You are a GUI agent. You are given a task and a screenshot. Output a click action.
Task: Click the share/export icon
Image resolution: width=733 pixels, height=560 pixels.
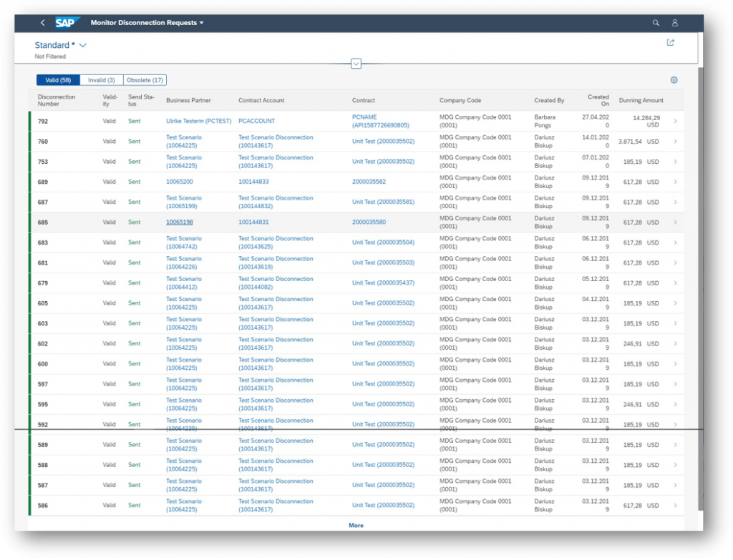[x=670, y=42]
